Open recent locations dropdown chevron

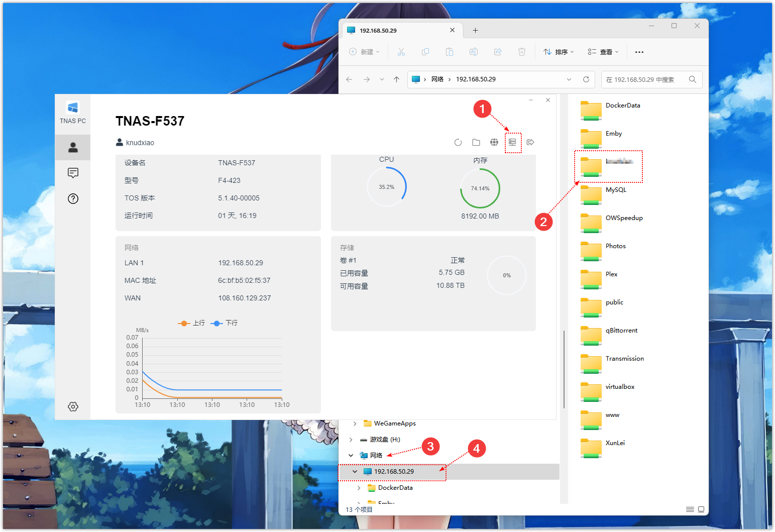382,79
